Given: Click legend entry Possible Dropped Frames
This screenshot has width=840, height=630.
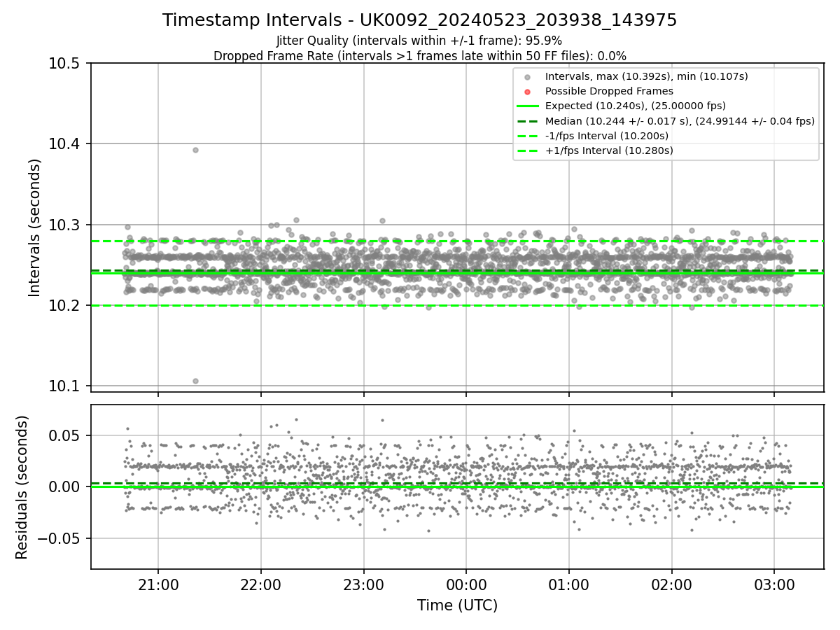Looking at the screenshot, I should pos(609,91).
